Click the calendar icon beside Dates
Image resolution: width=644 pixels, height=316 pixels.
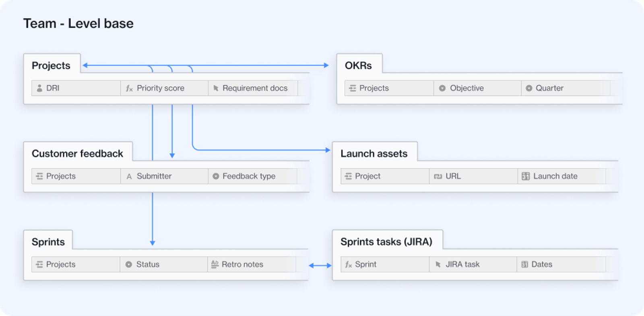[x=525, y=265]
